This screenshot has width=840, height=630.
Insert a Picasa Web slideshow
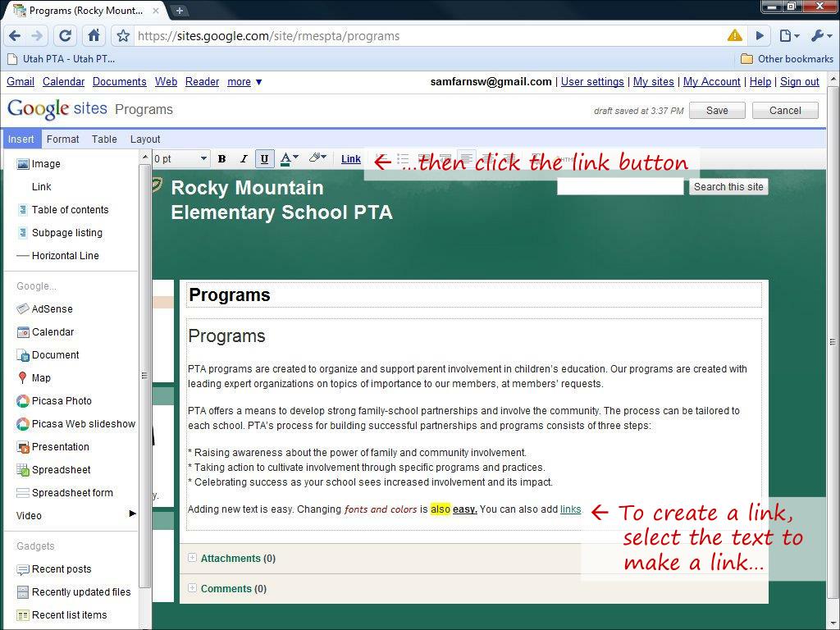tap(76, 424)
